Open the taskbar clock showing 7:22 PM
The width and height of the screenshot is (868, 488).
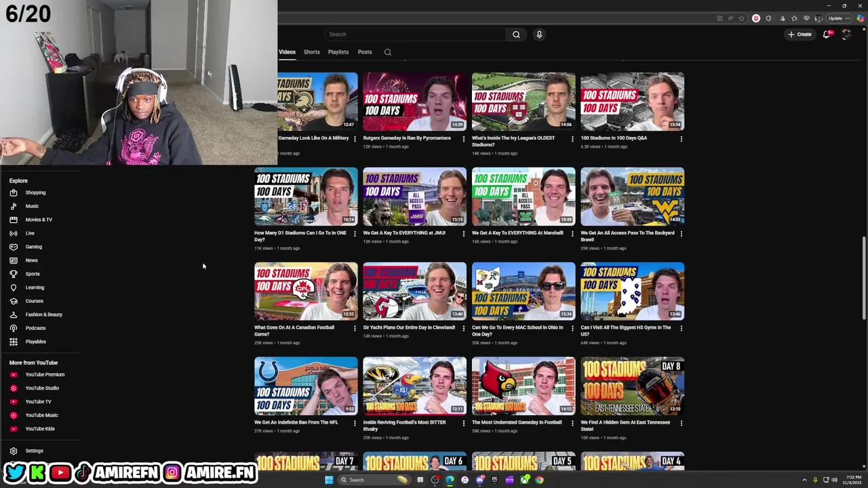852,480
